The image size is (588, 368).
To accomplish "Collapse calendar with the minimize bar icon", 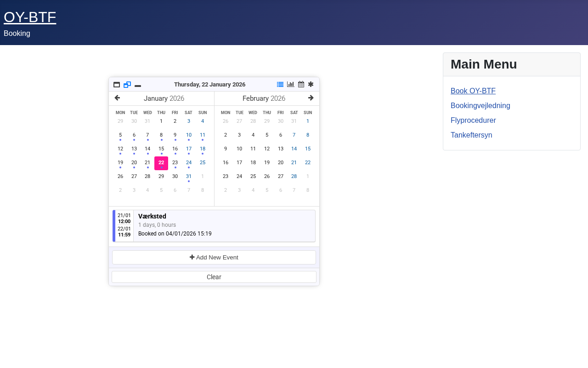I will click(x=138, y=86).
